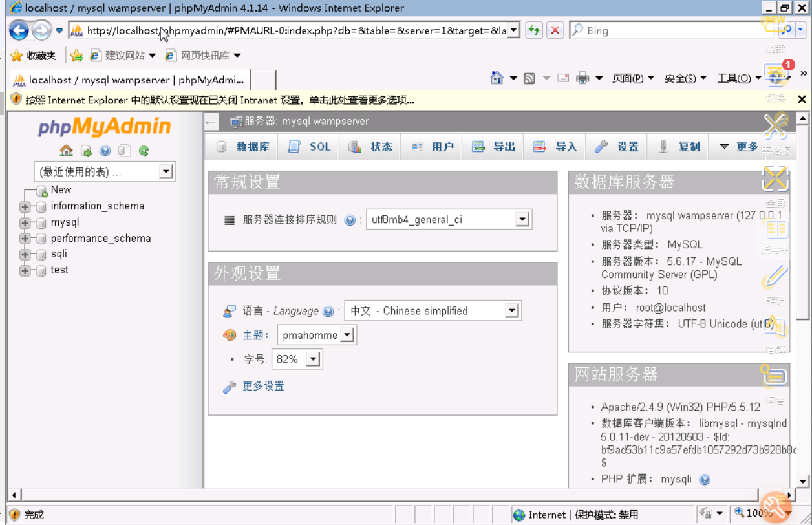
Task: Click New to create a database
Action: pyautogui.click(x=61, y=190)
